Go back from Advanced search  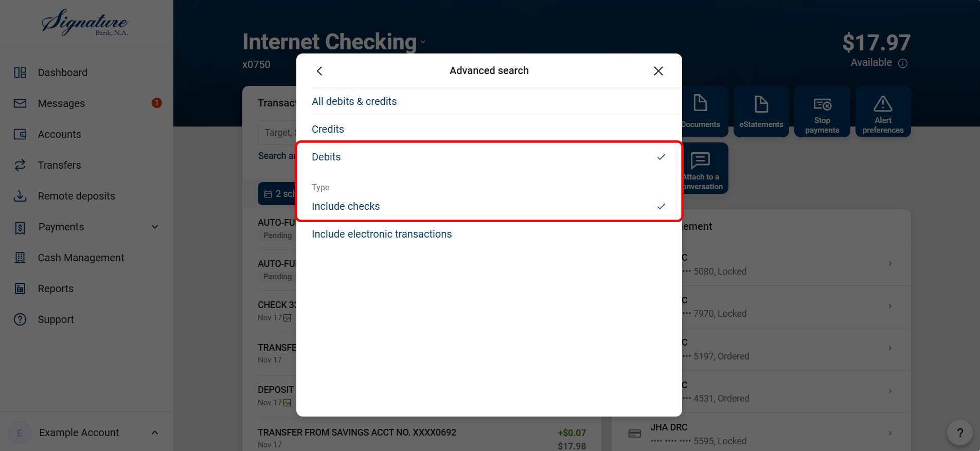click(x=319, y=70)
